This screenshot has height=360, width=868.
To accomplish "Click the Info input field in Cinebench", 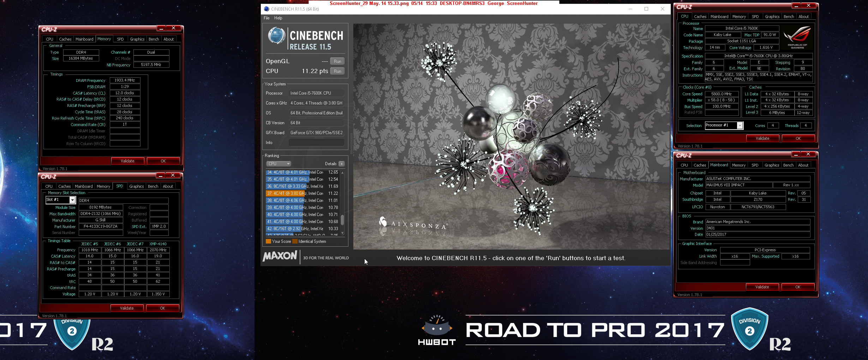I will (x=316, y=143).
